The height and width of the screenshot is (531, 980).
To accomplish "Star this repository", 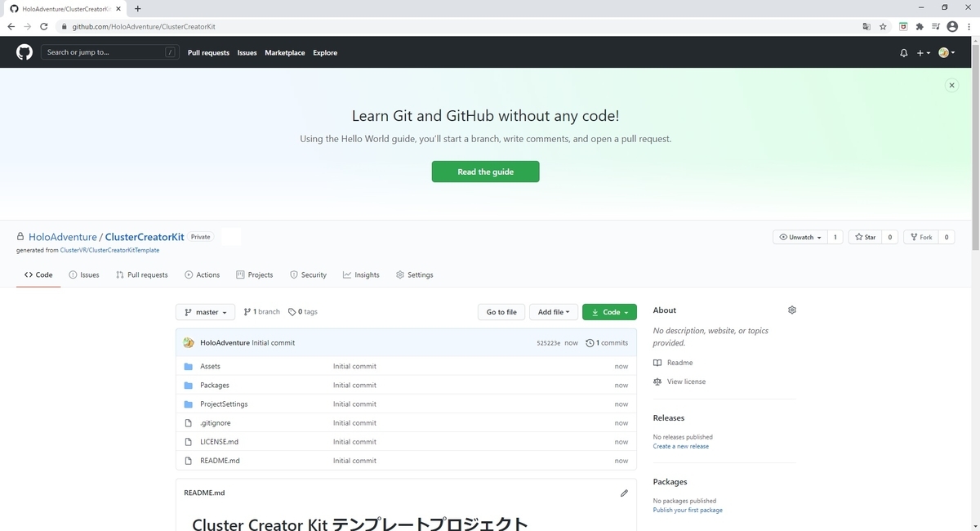I will [864, 237].
